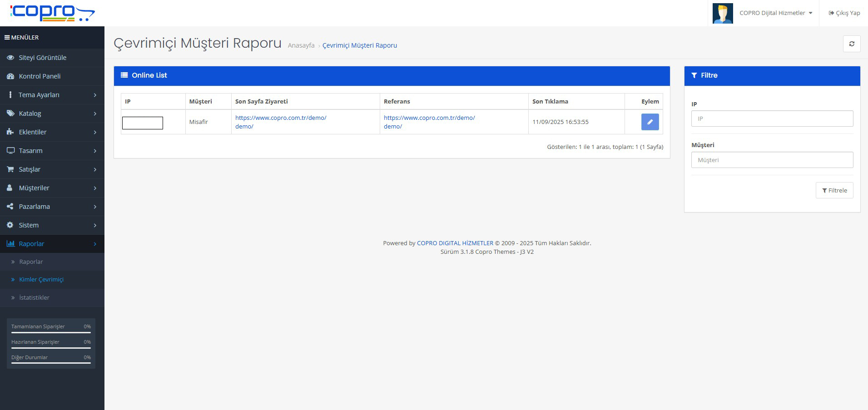Click the Copro logo
Viewport: 868px width, 410px height.
coord(52,13)
